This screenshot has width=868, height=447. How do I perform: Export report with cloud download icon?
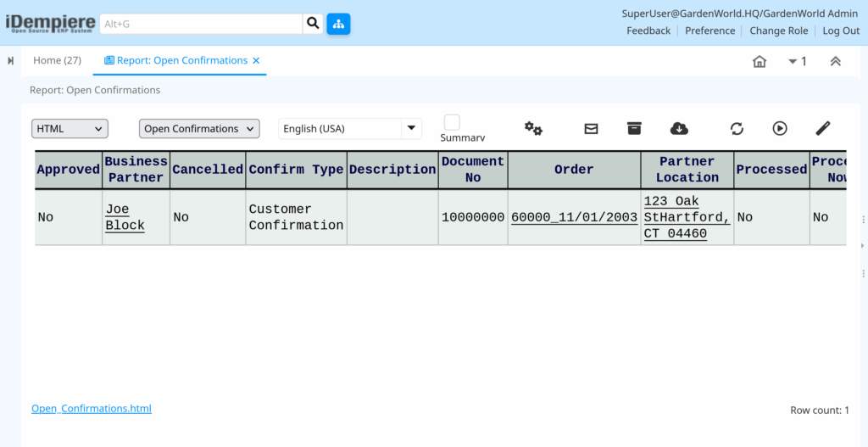pos(679,129)
